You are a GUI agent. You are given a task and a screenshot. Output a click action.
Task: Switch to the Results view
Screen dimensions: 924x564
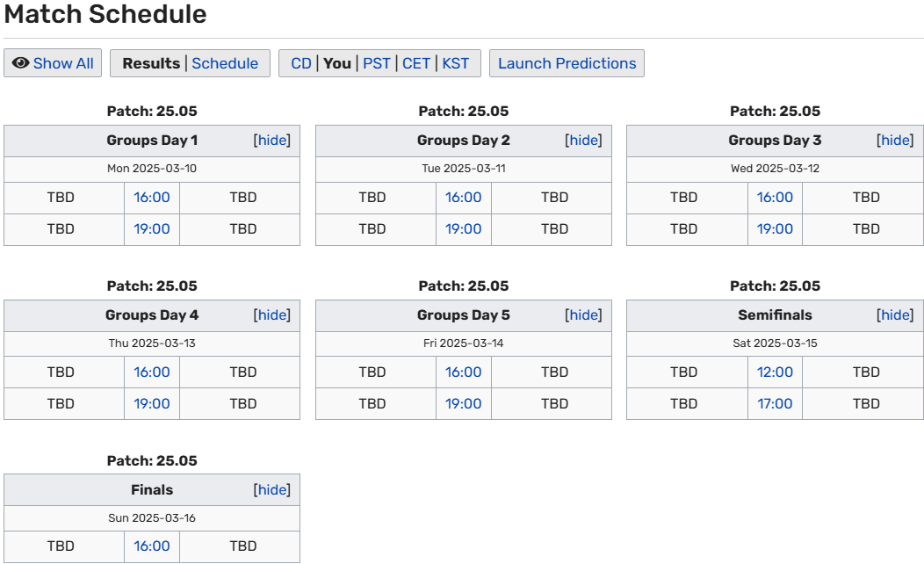click(151, 63)
